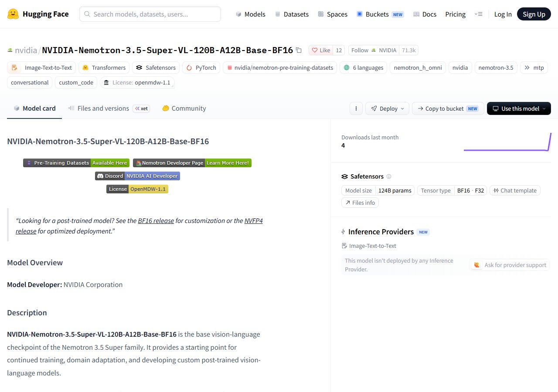This screenshot has height=392, width=558.
Task: Open the three-dot more options menu
Action: point(356,108)
